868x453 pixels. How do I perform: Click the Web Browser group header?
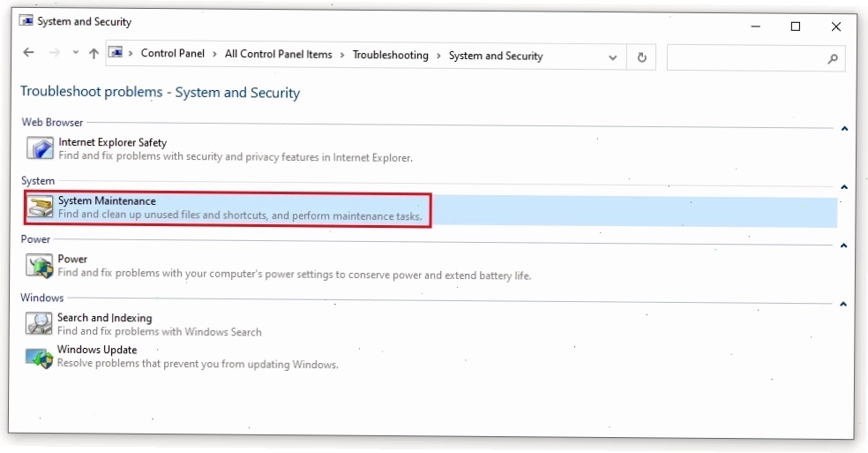pyautogui.click(x=52, y=123)
